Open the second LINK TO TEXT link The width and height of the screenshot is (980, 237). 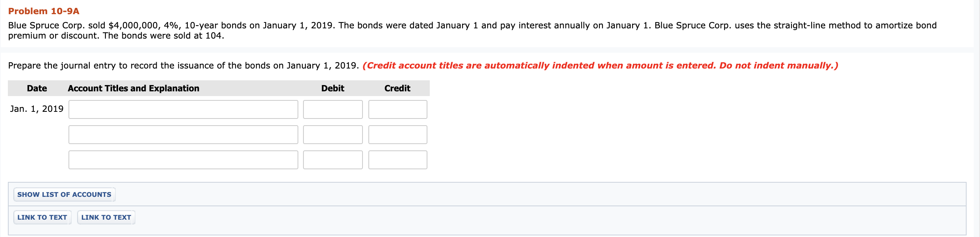pos(105,217)
